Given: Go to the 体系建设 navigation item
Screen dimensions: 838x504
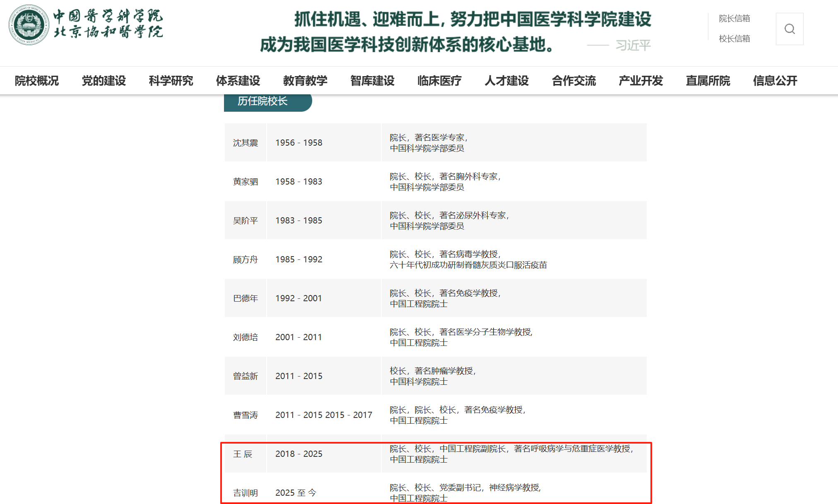Looking at the screenshot, I should (x=238, y=81).
